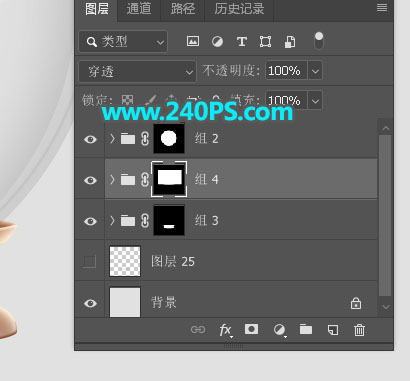The image size is (410, 381).
Task: Hide the 组 3 group
Action: click(x=90, y=221)
